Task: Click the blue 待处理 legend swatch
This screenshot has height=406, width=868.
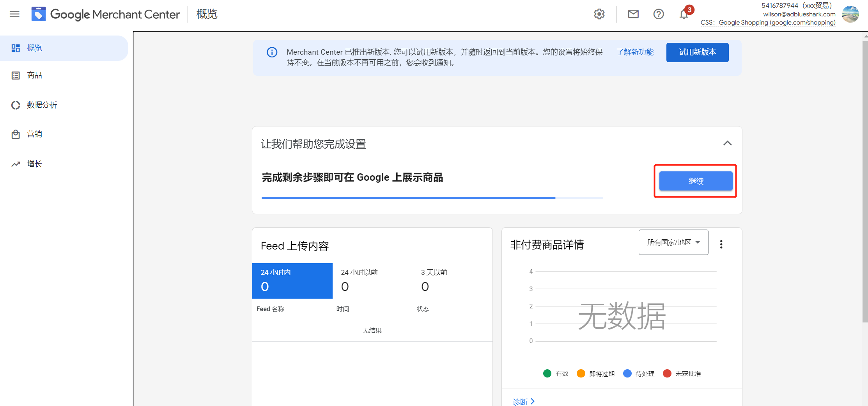Action: [627, 374]
